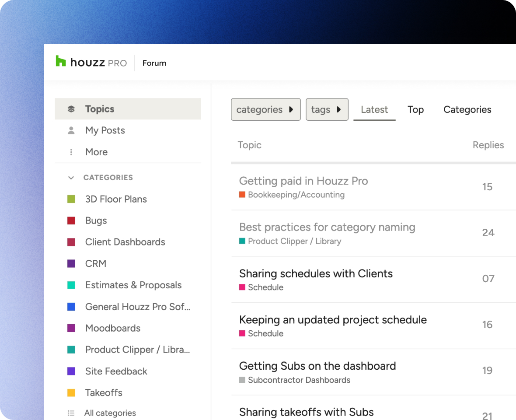
Task: Click the green 3D Floor Plans square
Action: tap(71, 199)
